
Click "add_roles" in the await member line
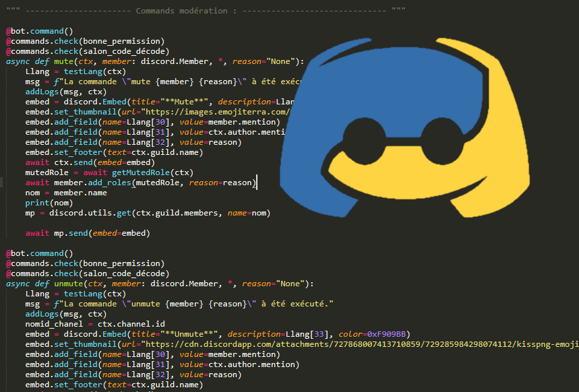[109, 183]
